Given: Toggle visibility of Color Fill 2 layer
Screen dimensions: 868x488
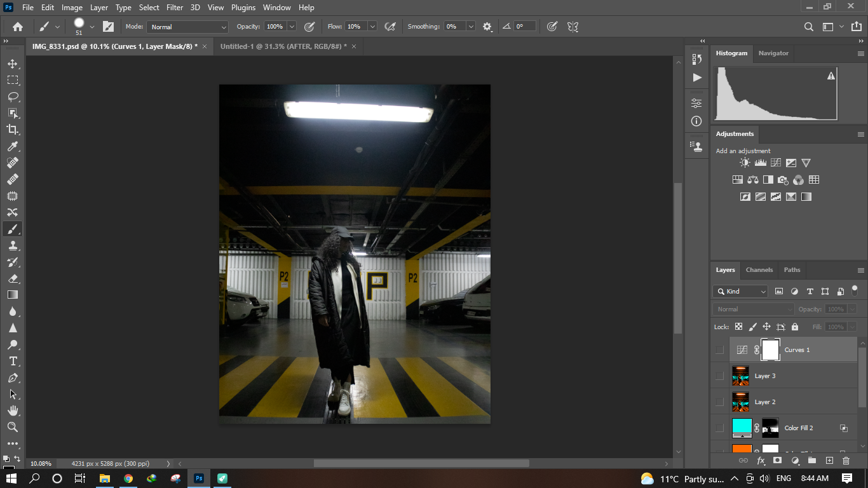Looking at the screenshot, I should click(x=719, y=428).
